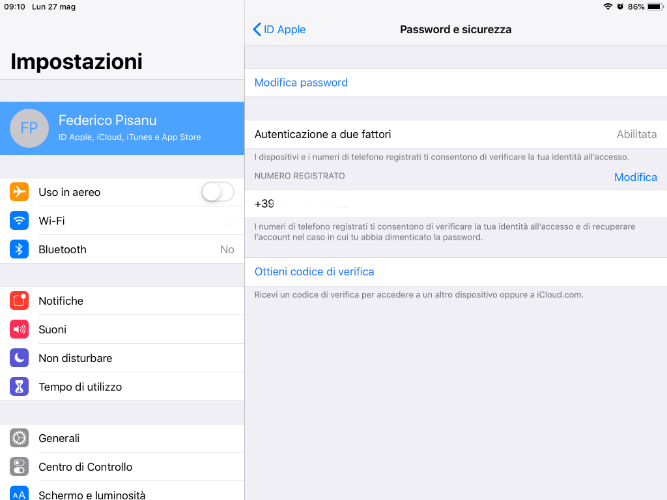Screen dimensions: 667x500
Task: Tap Modifica next to Numero registrato
Action: click(636, 177)
